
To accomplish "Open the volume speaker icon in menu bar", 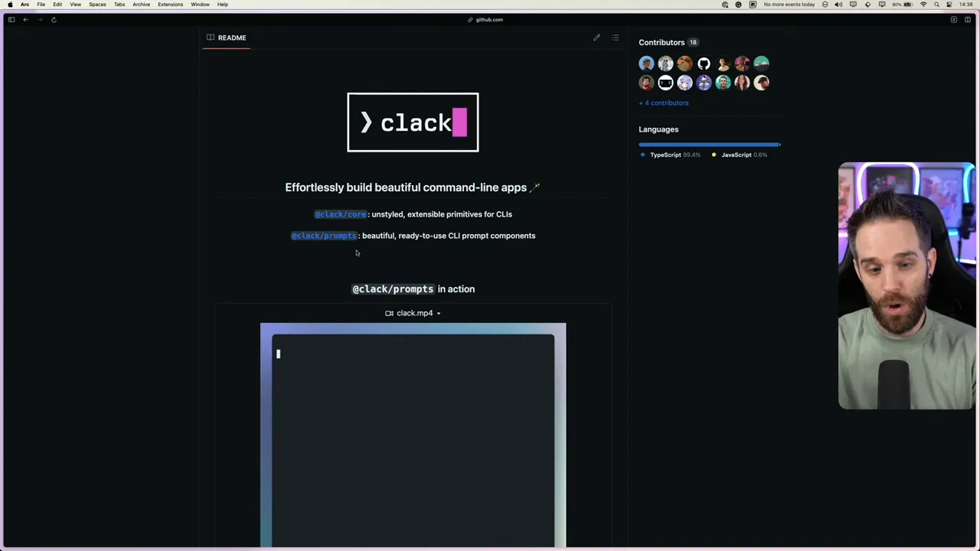I will (x=838, y=5).
